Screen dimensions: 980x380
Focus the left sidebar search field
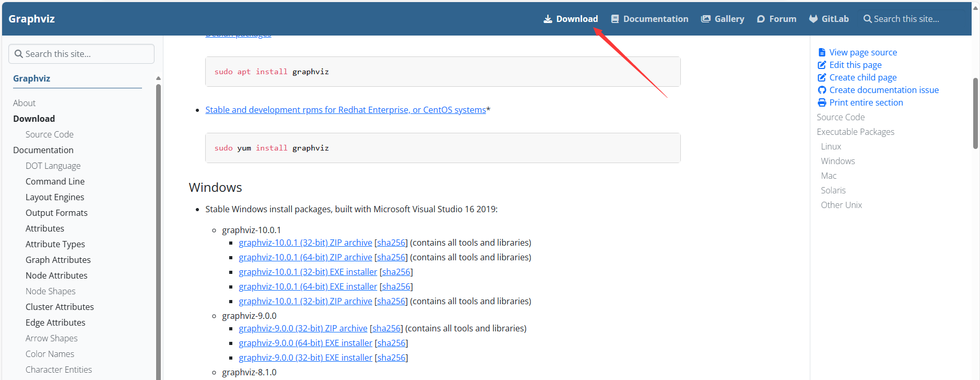(81, 54)
